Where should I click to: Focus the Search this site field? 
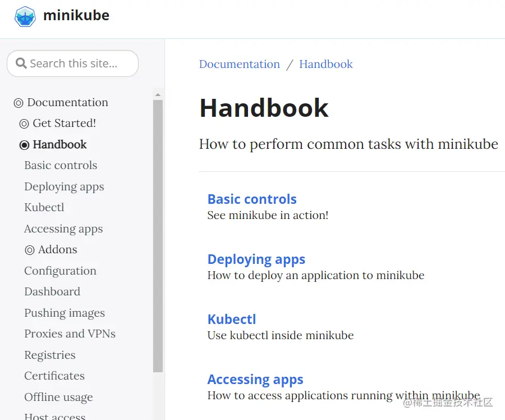(x=73, y=63)
